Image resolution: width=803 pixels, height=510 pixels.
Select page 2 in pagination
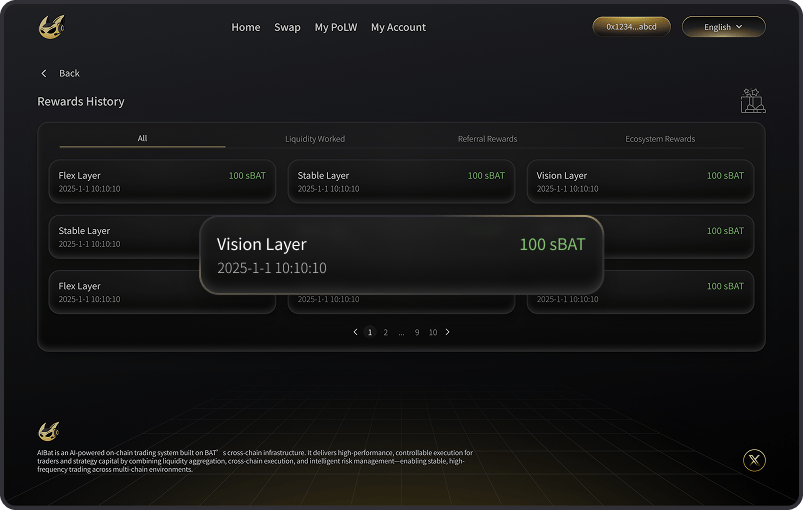pyautogui.click(x=386, y=332)
